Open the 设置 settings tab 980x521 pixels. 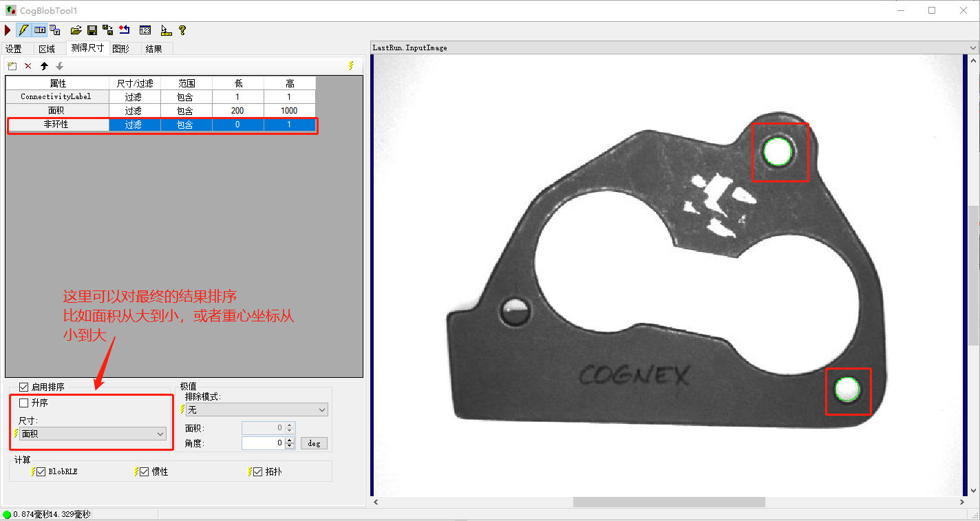[x=14, y=48]
